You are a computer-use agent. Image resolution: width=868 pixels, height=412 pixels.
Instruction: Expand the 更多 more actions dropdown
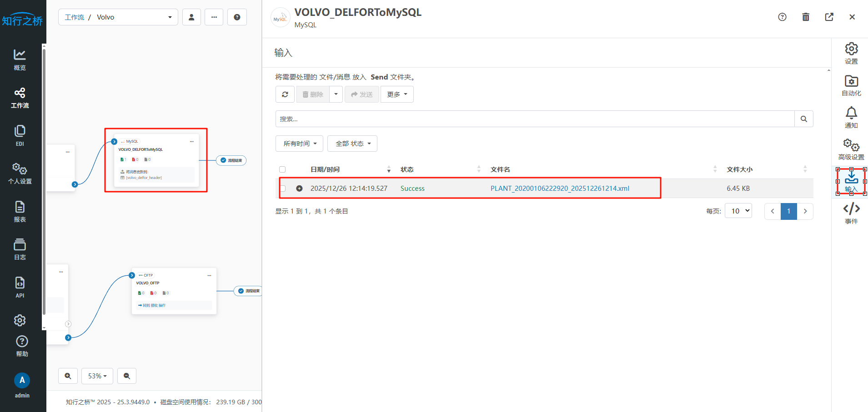pos(396,94)
